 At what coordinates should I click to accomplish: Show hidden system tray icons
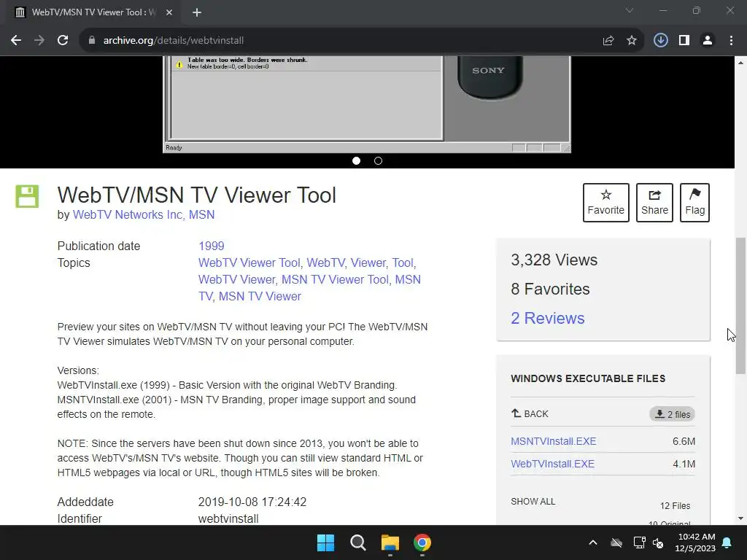[593, 542]
